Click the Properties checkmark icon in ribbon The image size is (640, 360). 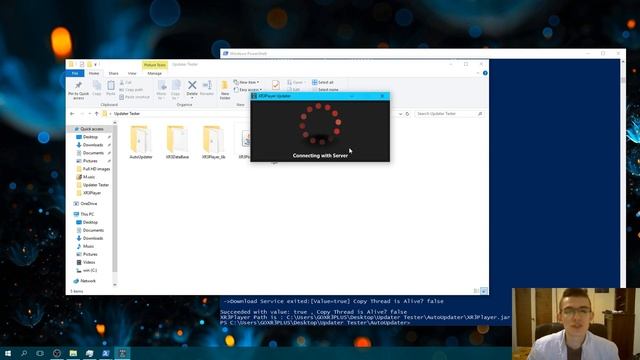[x=276, y=85]
